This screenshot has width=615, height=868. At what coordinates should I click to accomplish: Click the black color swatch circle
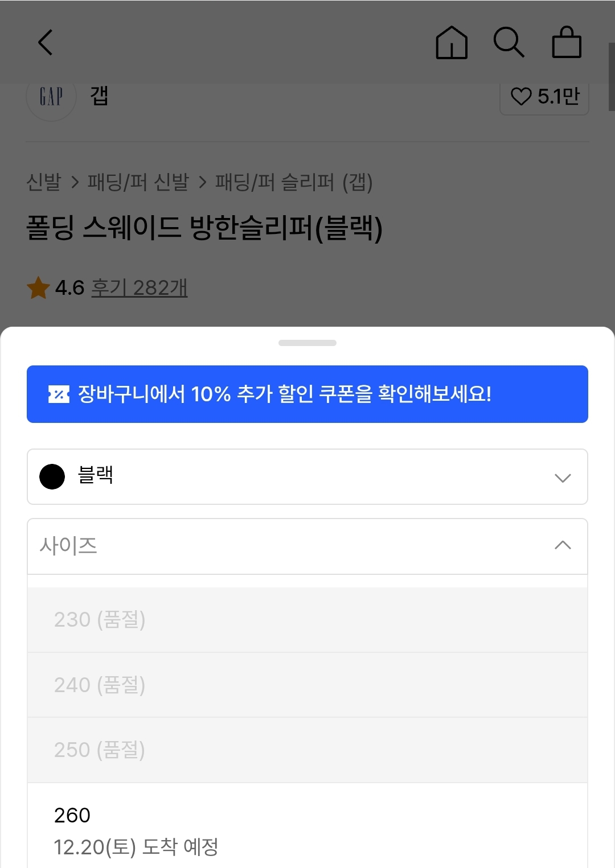click(x=52, y=477)
